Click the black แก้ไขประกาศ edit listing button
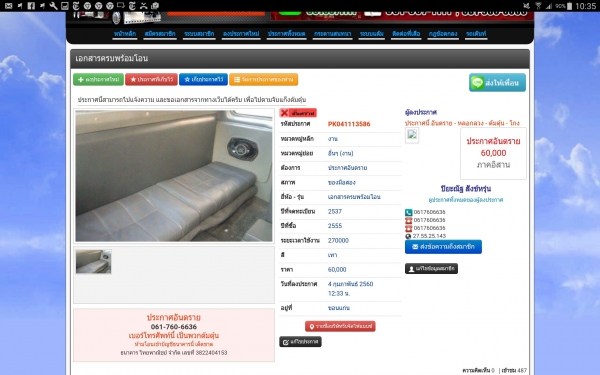Screen dimensions: 600x375 click(300, 342)
